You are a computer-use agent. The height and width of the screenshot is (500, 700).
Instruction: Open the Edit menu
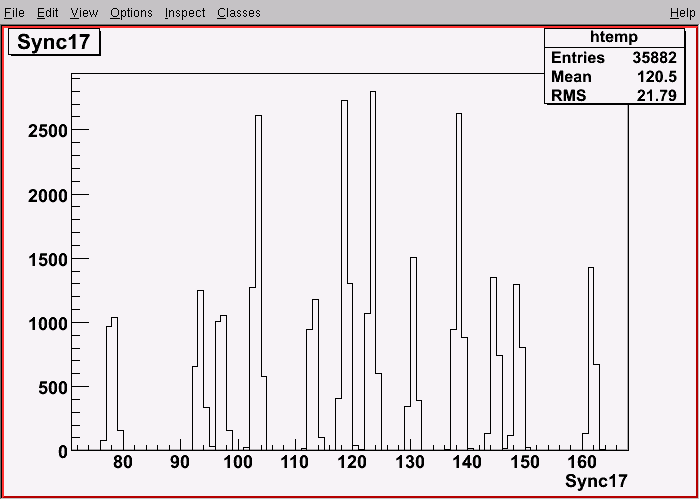[x=48, y=13]
